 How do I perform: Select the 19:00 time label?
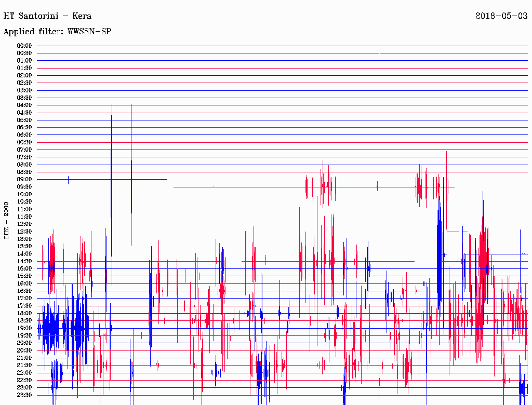(x=24, y=328)
